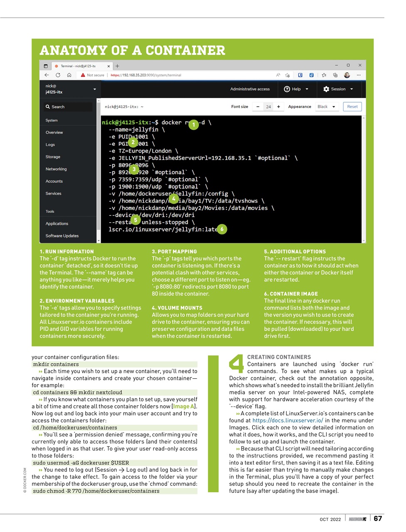Click the browser back arrow
The width and height of the screenshot is (406, 532).
47,75
